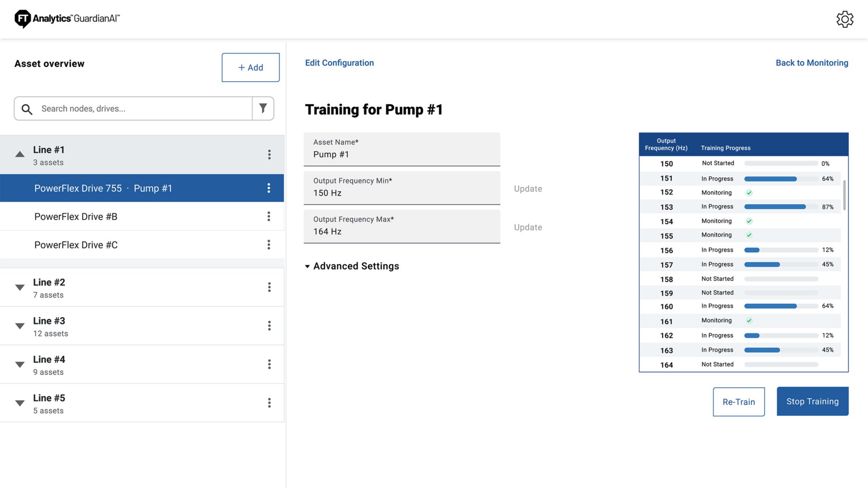The height and width of the screenshot is (488, 868).
Task: Click the search magnifier icon
Action: [x=27, y=109]
